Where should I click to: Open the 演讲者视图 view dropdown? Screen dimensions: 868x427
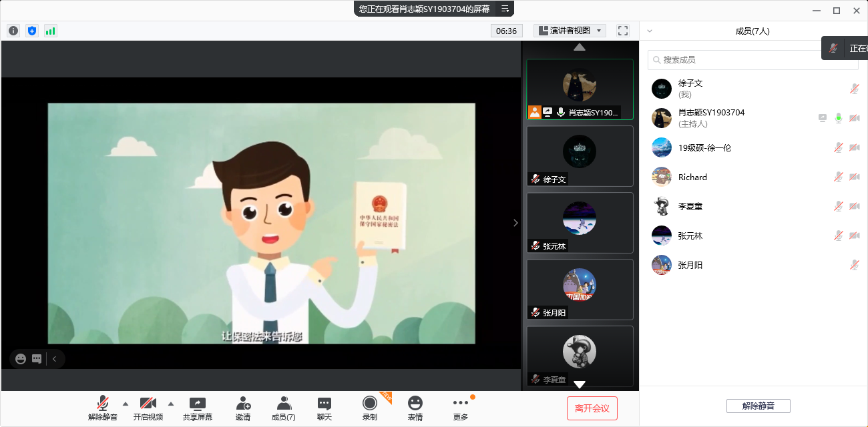pyautogui.click(x=570, y=31)
